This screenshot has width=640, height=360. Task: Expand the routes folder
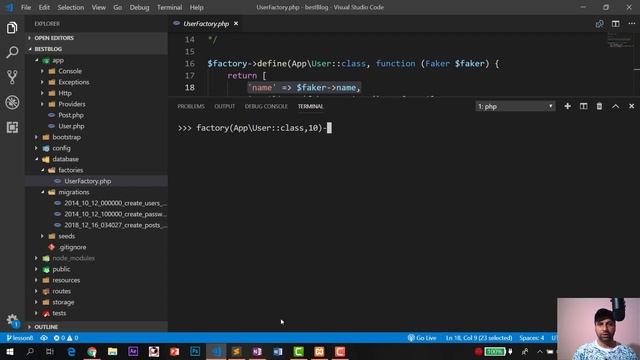[61, 291]
